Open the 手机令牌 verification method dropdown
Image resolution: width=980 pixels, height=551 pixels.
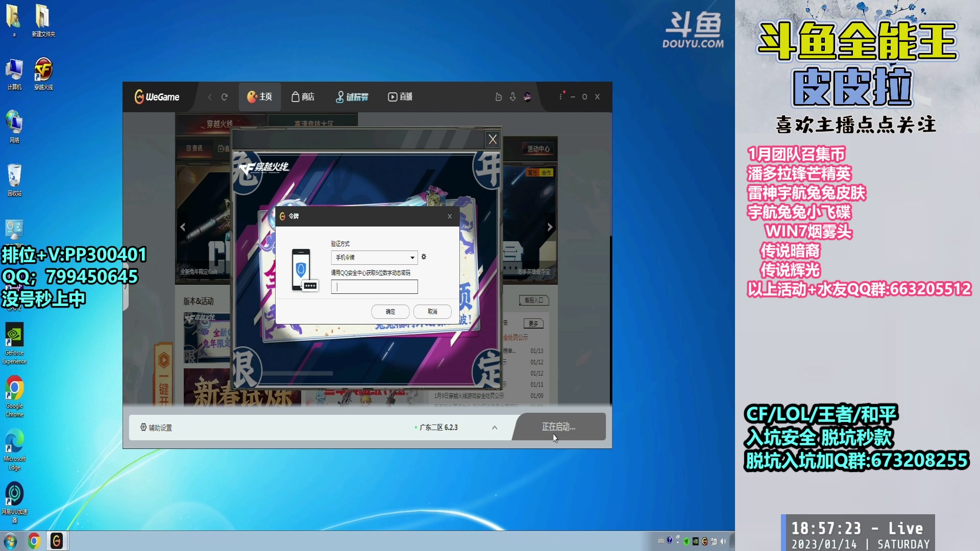(x=374, y=258)
